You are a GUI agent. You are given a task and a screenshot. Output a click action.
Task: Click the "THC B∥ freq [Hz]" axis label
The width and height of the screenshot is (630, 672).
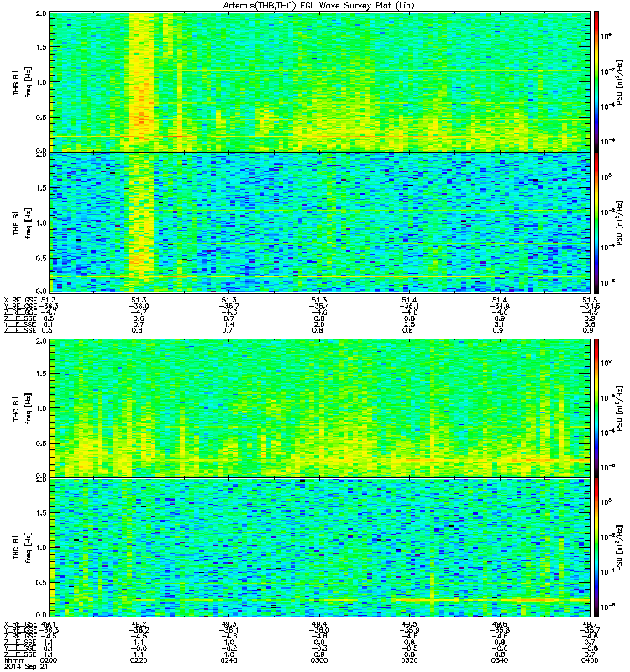tap(23, 548)
